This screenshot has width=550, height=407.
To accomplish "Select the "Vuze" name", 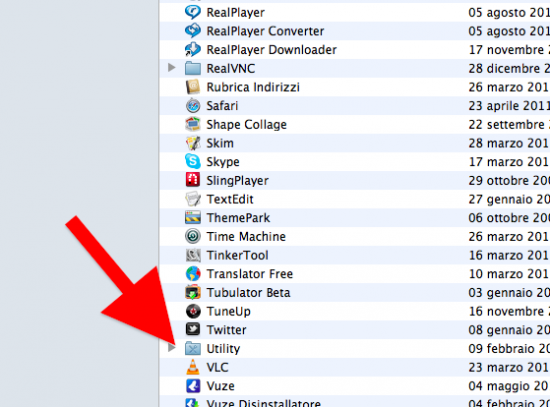I will coord(220,386).
